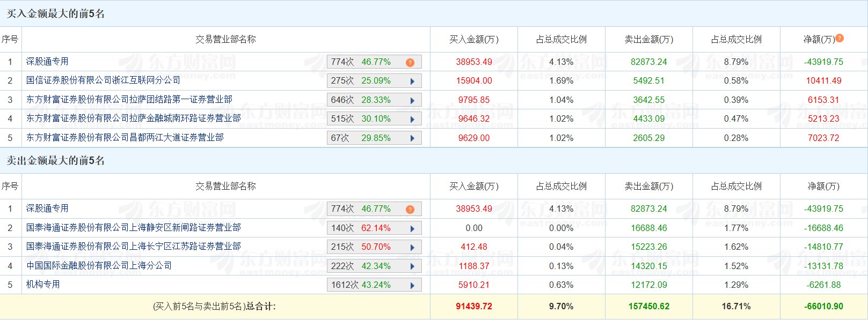Open 中国国际金融股份有限公司上海分公司 link

tap(99, 266)
